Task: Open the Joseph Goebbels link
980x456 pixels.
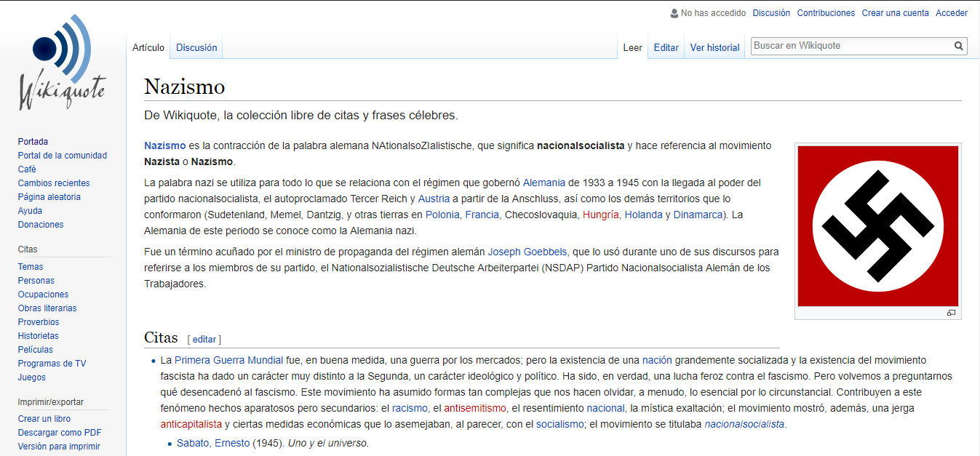Action: coord(527,252)
